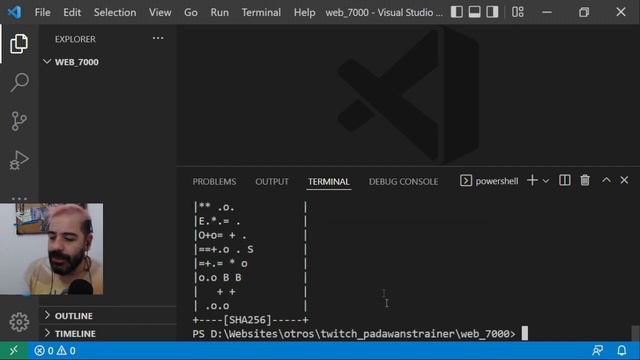This screenshot has height=360, width=640.
Task: Click the webcam video overlay
Action: (51, 249)
